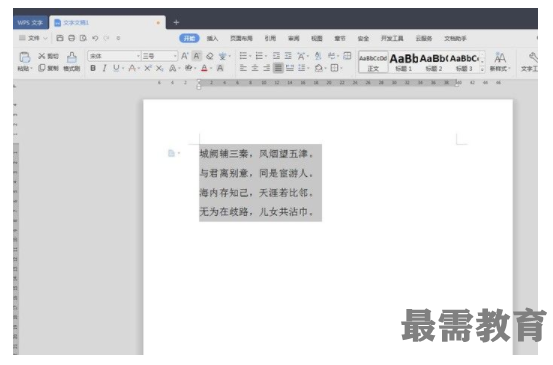Image resolution: width=553 pixels, height=365 pixels.
Task: Apply the 标题 3 heading style
Action: [464, 62]
